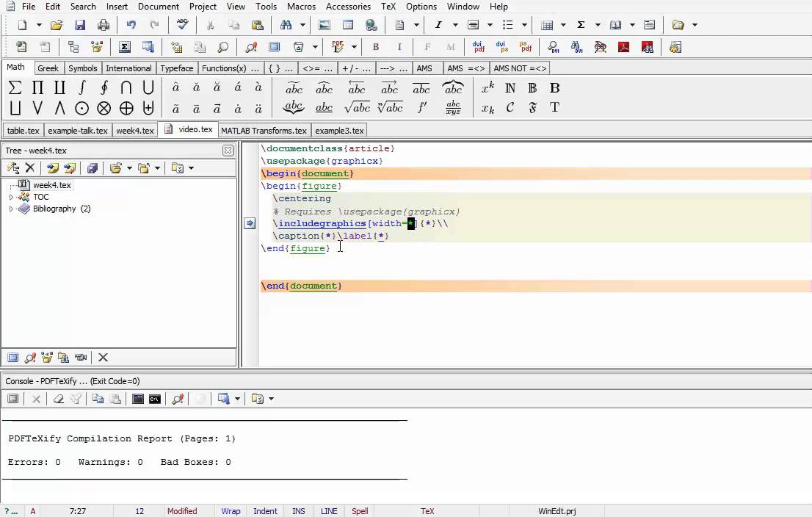Open the Greek symbols tab
This screenshot has width=812, height=517.
48,68
